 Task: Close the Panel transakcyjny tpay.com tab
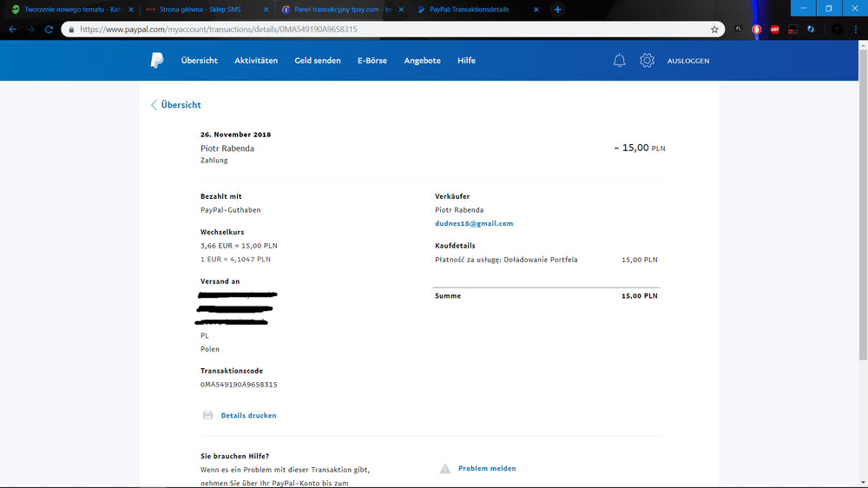click(x=401, y=10)
